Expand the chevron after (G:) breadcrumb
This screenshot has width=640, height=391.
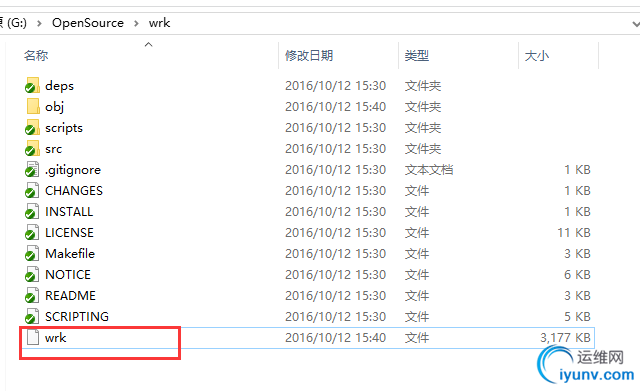[39, 23]
